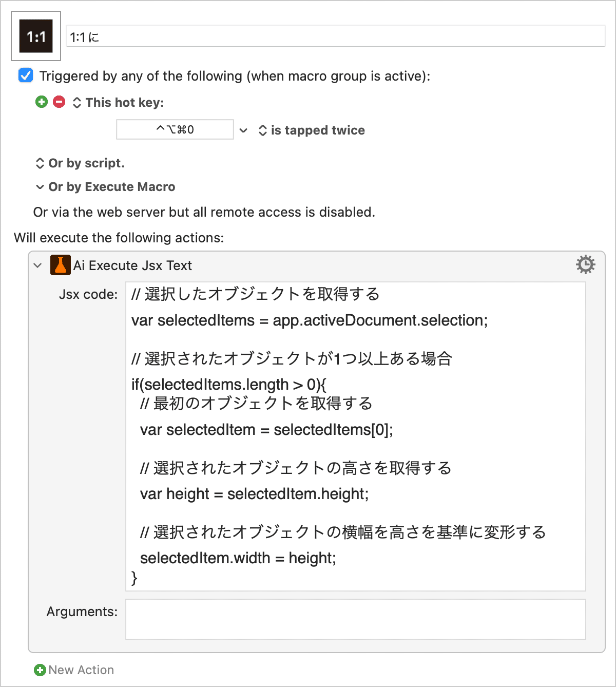Select the Ai Execute Jsx Text title
This screenshot has height=687, width=616.
pos(132,265)
